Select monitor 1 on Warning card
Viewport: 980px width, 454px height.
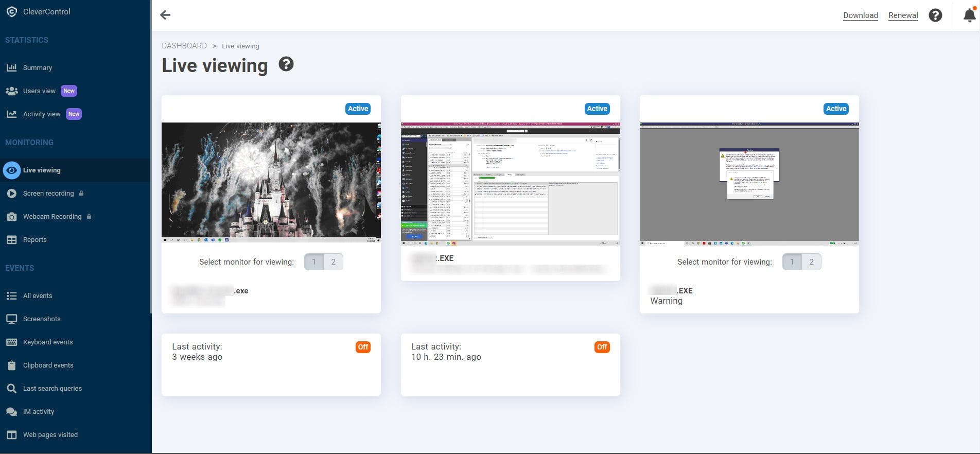(792, 262)
